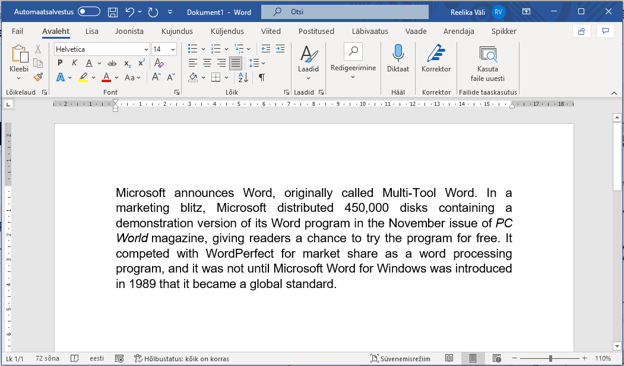The image size is (624, 366).
Task: Toggle italic (K) formatting
Action: (x=74, y=63)
